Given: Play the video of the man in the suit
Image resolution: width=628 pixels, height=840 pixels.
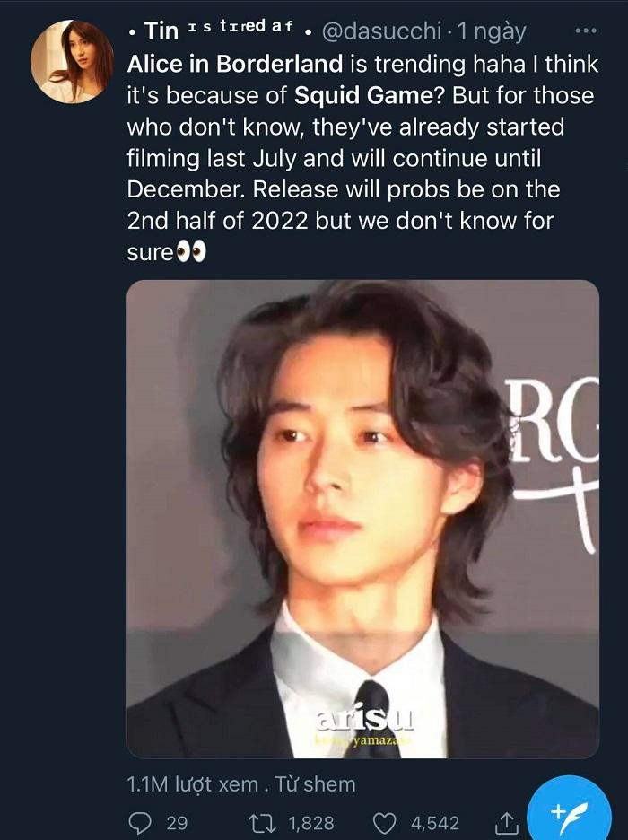Looking at the screenshot, I should tap(363, 519).
